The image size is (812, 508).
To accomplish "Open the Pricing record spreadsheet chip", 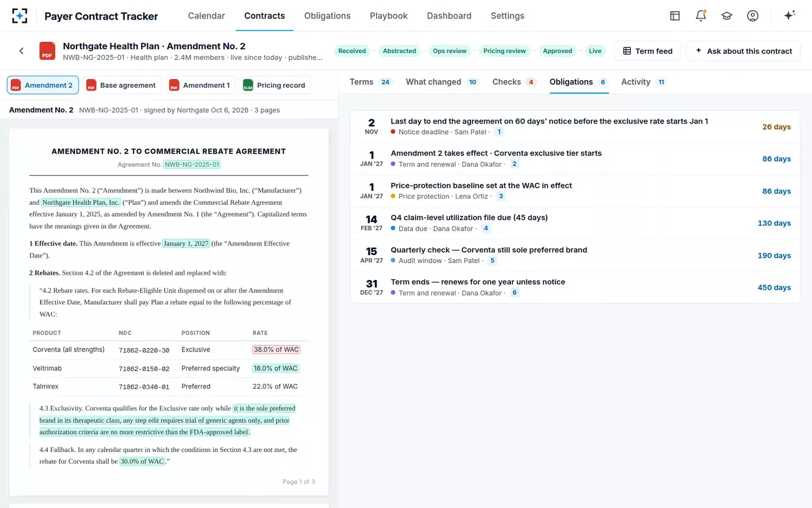I will 275,85.
